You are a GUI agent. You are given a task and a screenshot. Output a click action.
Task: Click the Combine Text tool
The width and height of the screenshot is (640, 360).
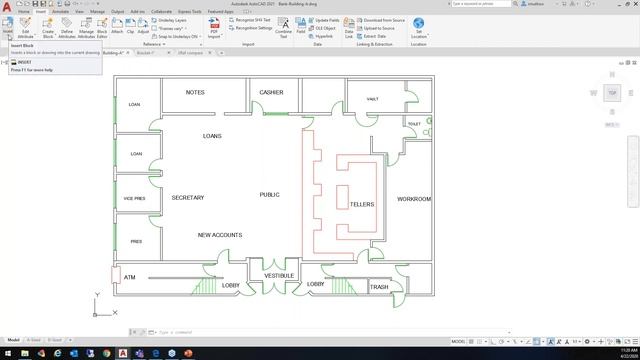[x=283, y=28]
